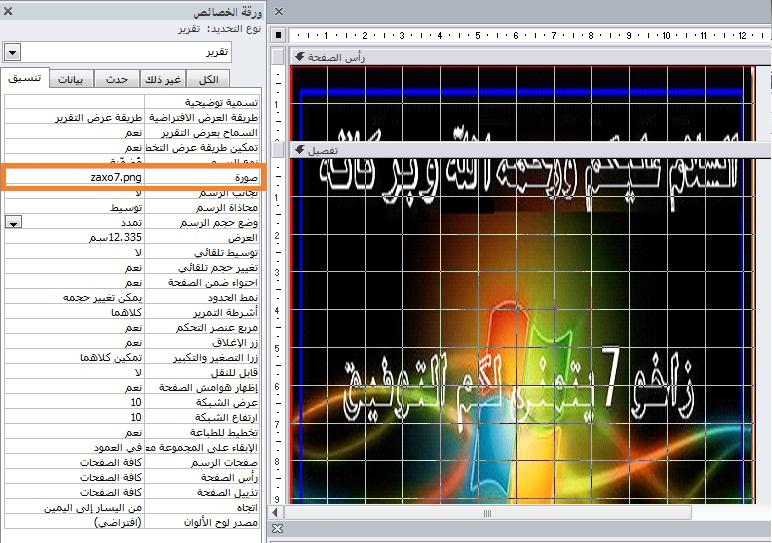Click the العرض value 12.335سم
Viewport: 772px width, 543px height.
pyautogui.click(x=75, y=239)
